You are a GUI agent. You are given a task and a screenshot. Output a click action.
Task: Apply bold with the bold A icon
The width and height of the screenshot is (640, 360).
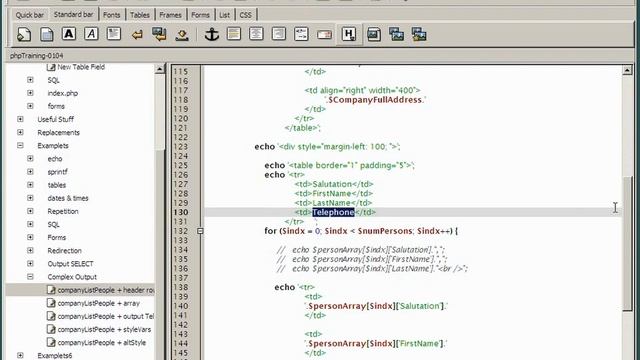coord(69,34)
